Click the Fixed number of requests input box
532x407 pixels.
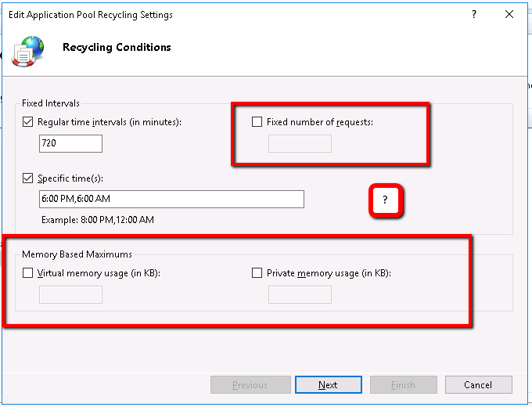click(300, 143)
